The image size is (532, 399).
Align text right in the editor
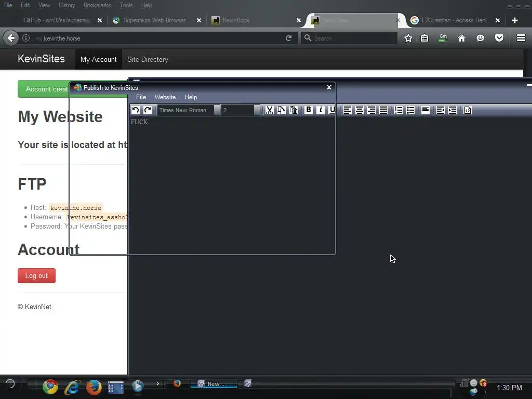[x=371, y=110]
